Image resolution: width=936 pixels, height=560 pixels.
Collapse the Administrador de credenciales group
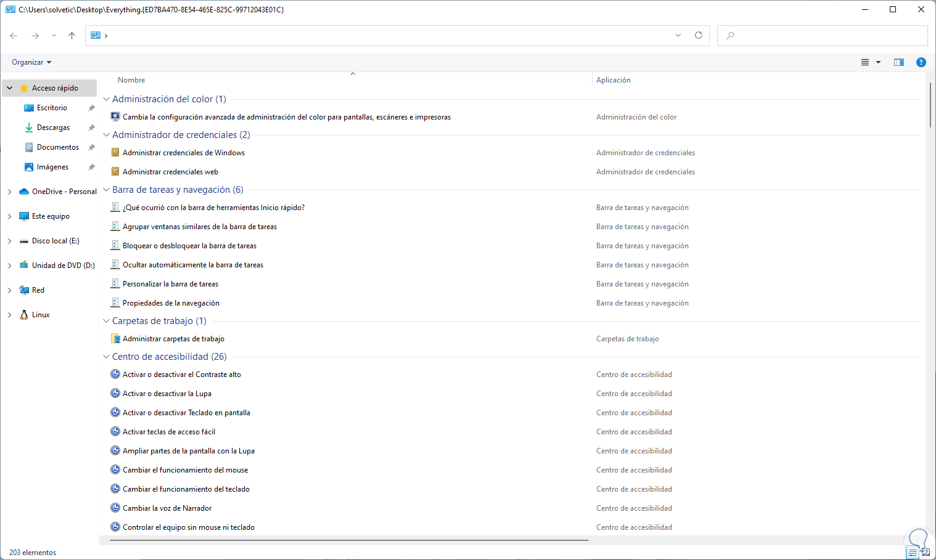[106, 135]
